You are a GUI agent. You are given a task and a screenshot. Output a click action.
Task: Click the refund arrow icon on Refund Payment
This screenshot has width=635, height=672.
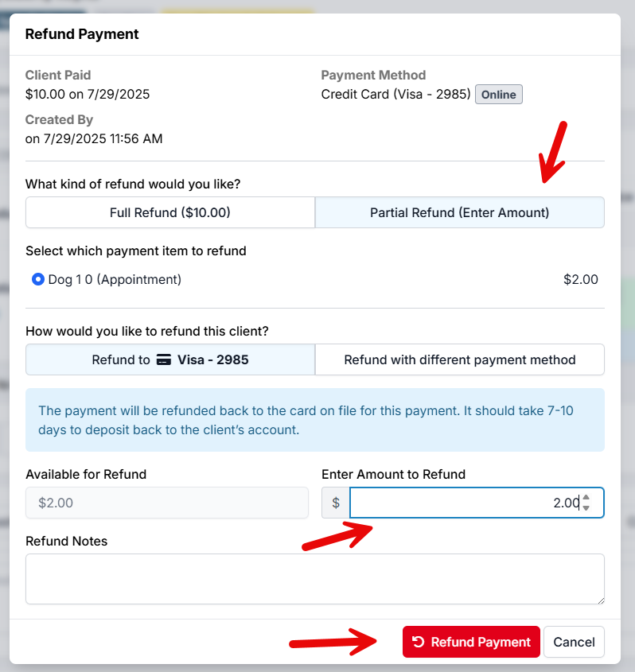(x=419, y=642)
